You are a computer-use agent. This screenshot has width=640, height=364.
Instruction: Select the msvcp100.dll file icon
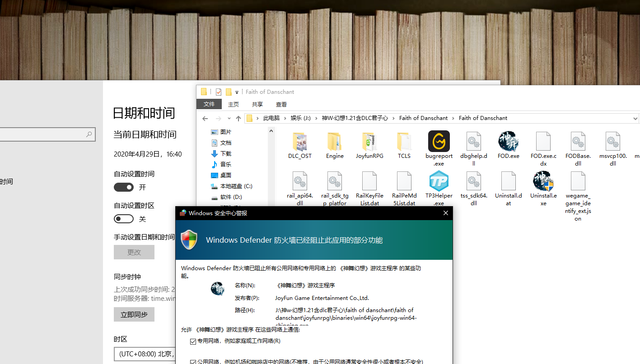[613, 141]
